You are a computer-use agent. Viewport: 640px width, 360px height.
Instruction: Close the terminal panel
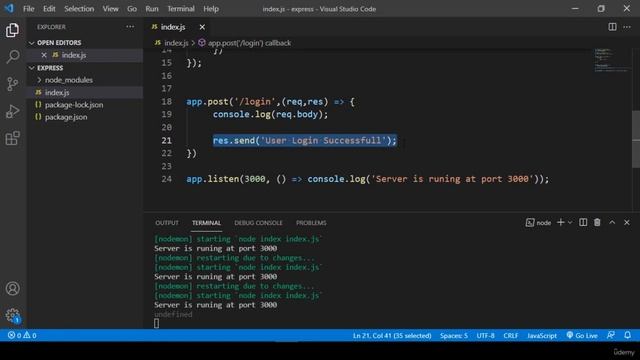(x=627, y=222)
